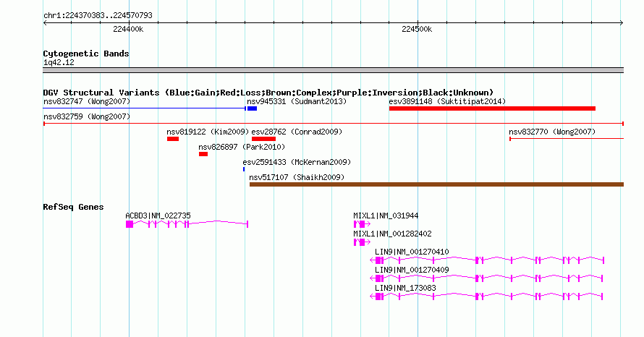Image resolution: width=644 pixels, height=337 pixels.
Task: Click the LIN9|NM_001270409 gene label
Action: click(x=412, y=270)
